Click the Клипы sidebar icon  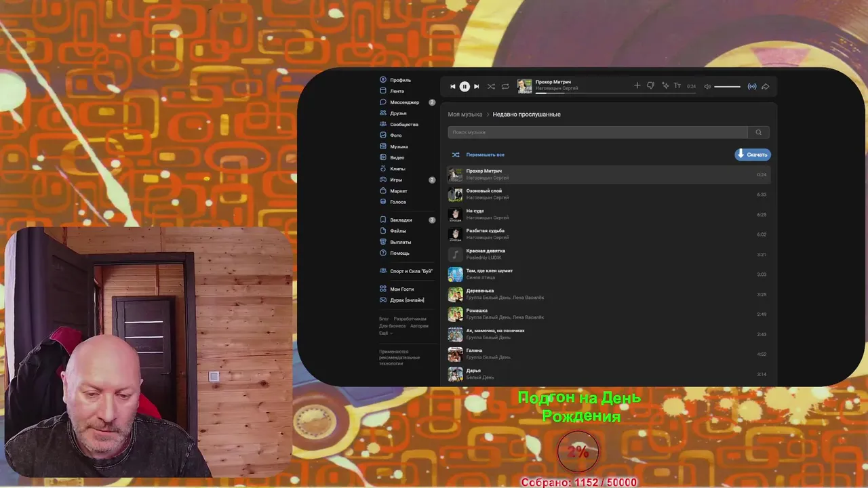click(x=383, y=169)
